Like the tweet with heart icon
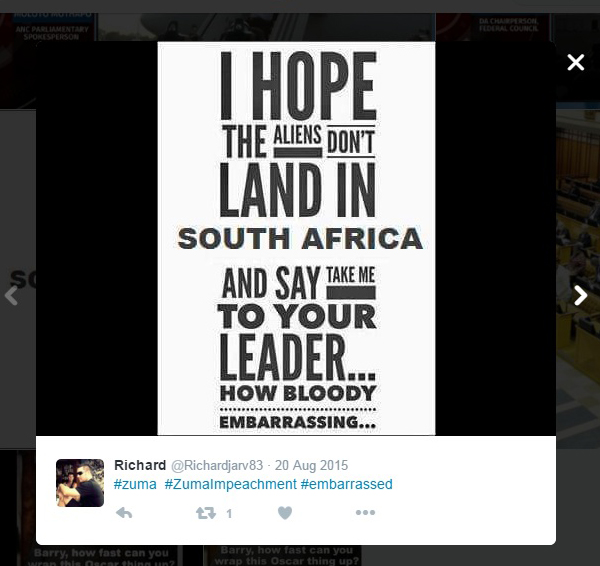 (x=285, y=513)
